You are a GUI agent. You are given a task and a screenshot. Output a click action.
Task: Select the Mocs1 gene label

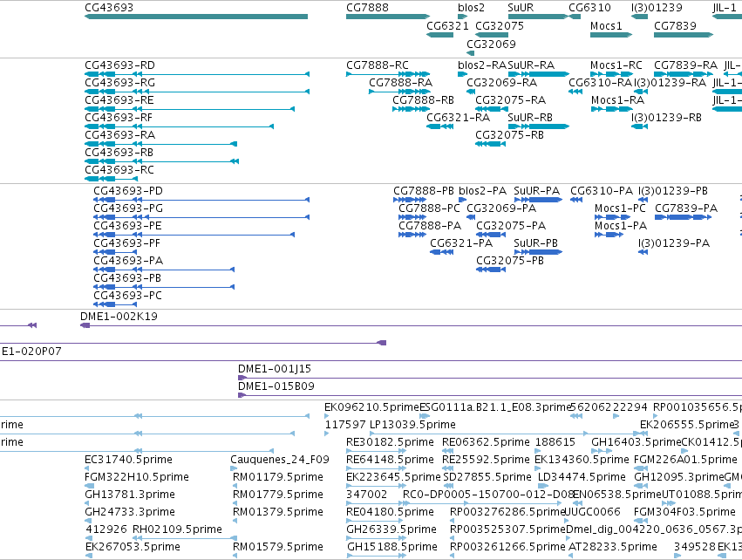[x=606, y=25]
